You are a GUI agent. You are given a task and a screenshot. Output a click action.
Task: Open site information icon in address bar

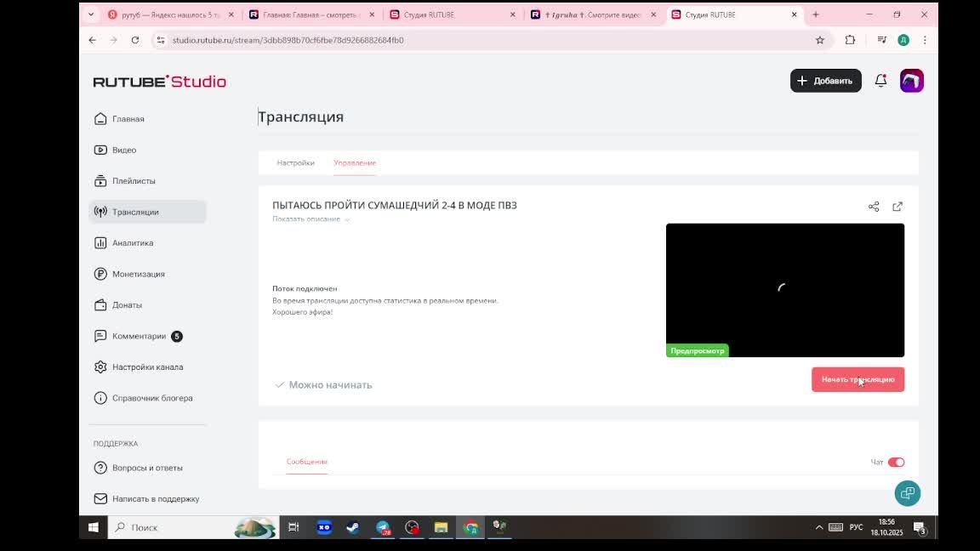[x=162, y=40]
